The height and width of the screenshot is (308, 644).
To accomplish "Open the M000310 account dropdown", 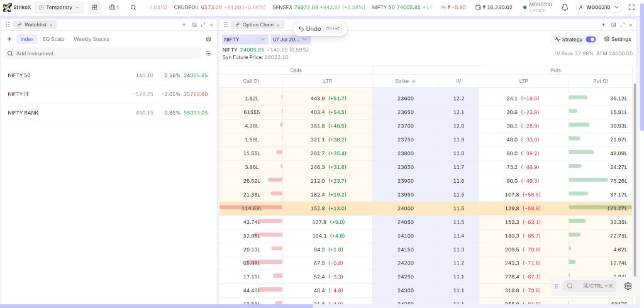I will click(x=598, y=8).
